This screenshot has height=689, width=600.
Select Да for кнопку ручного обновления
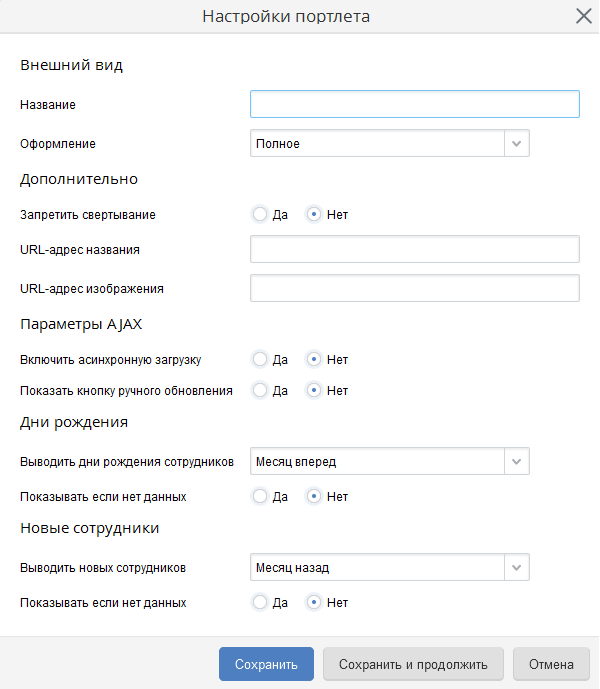coord(260,390)
